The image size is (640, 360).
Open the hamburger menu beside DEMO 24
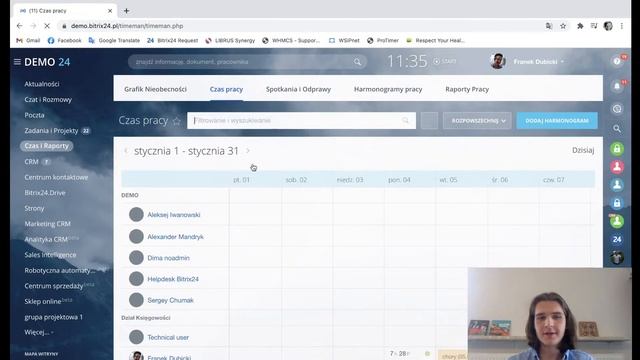[x=17, y=62]
